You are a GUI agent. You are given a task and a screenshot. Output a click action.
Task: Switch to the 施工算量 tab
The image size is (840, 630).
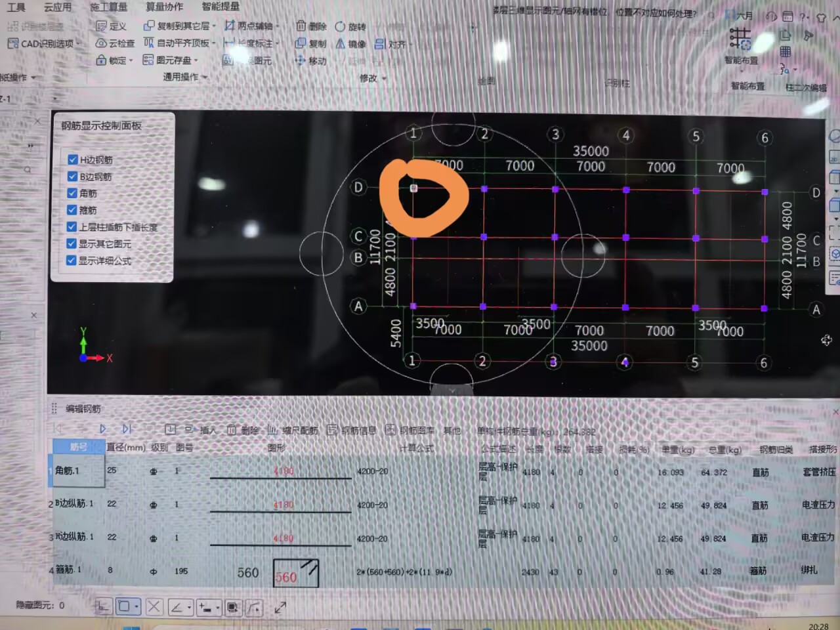108,7
